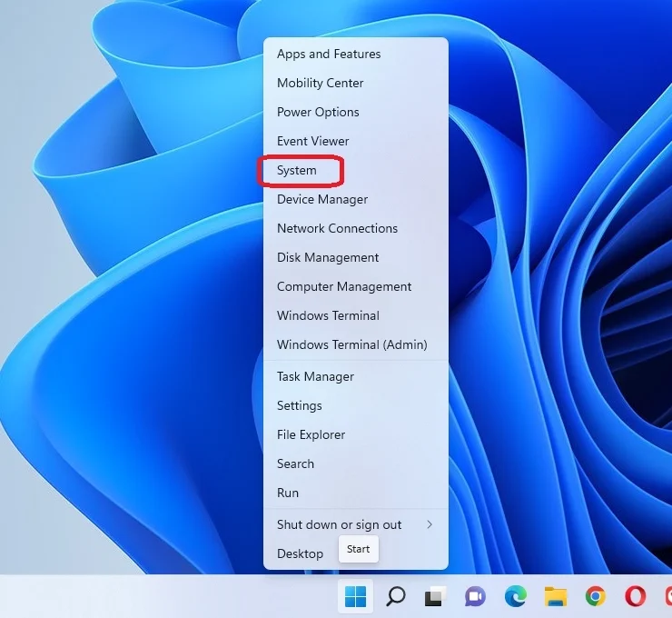This screenshot has width=672, height=618.
Task: Open the taskbar Search magnifier icon
Action: [396, 596]
